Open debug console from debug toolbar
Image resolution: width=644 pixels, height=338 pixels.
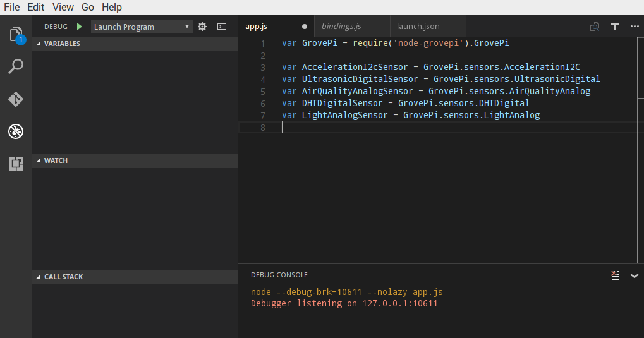pos(222,27)
